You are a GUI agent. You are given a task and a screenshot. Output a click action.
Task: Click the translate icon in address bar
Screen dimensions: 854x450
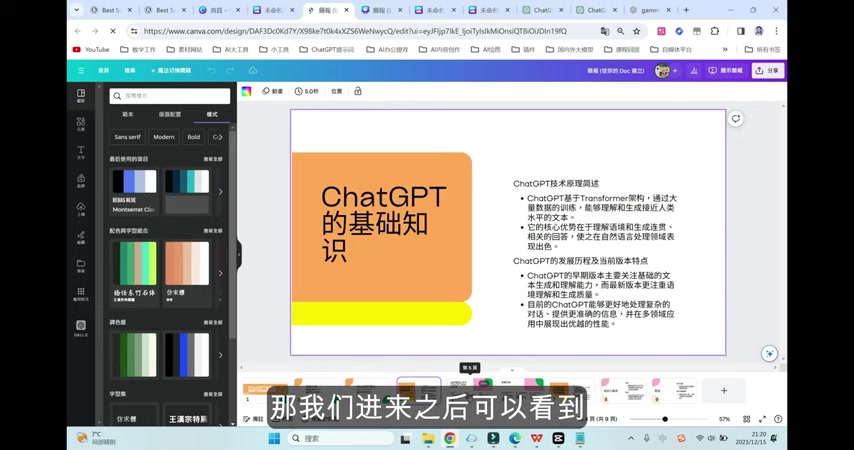[x=605, y=31]
